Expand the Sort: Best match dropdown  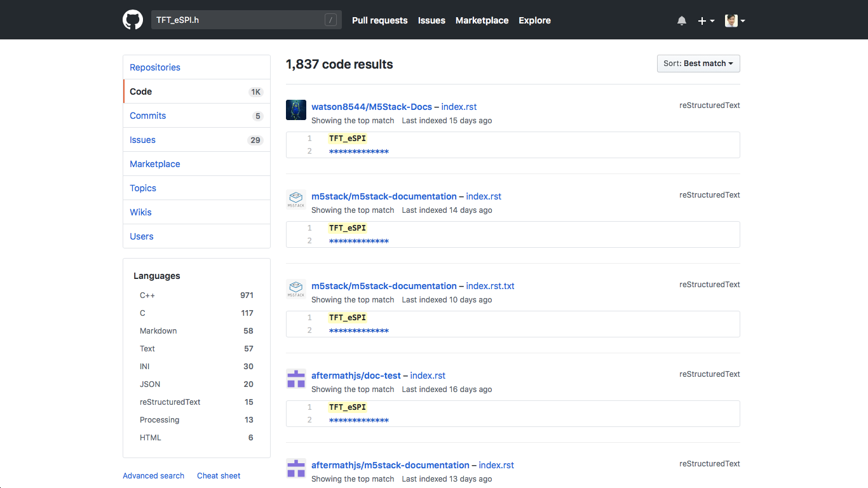(x=698, y=64)
